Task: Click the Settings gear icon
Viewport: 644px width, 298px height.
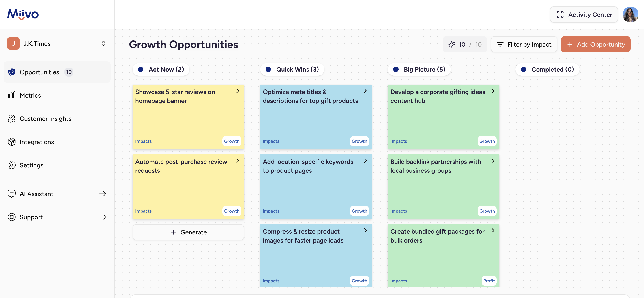Action: pos(11,165)
